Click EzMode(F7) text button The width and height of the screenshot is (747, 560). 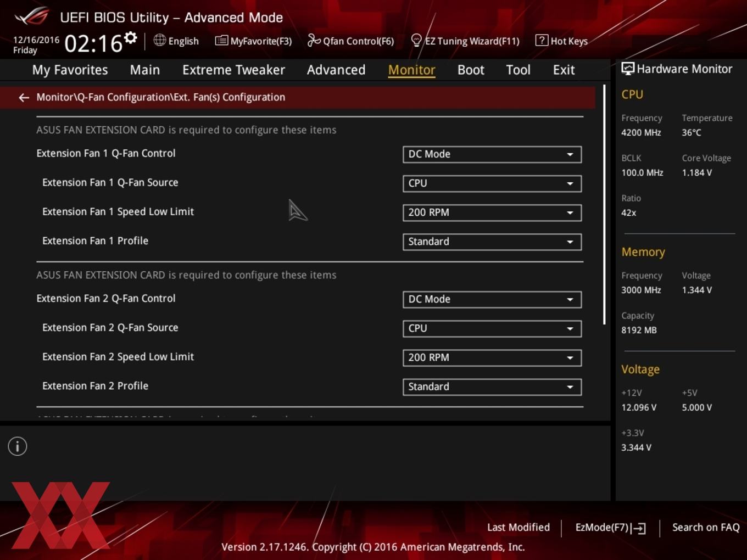601,528
